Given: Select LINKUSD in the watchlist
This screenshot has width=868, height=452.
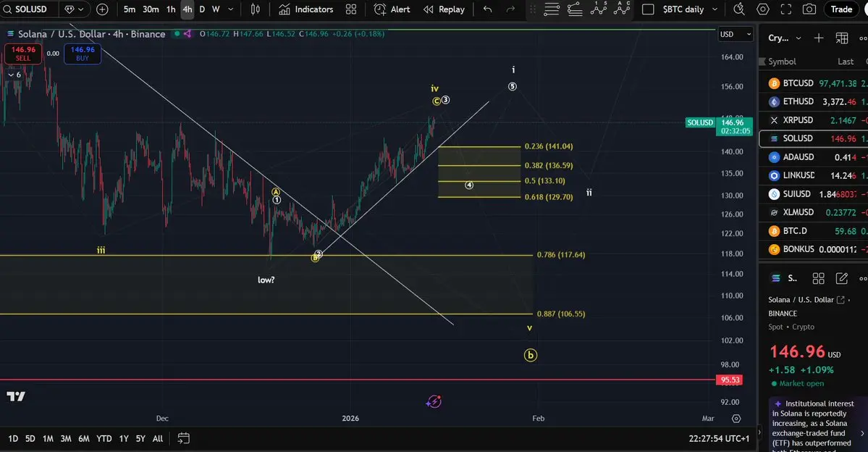Looking at the screenshot, I should point(813,175).
